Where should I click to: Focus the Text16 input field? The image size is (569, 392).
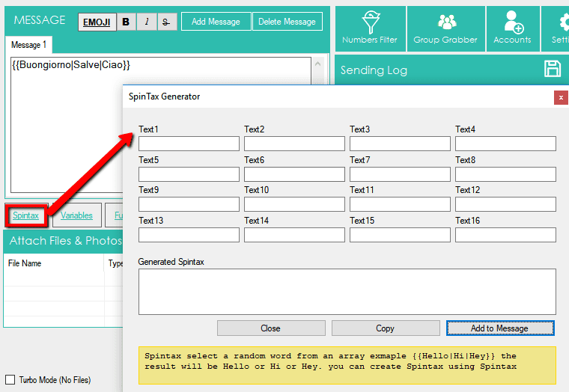(505, 235)
